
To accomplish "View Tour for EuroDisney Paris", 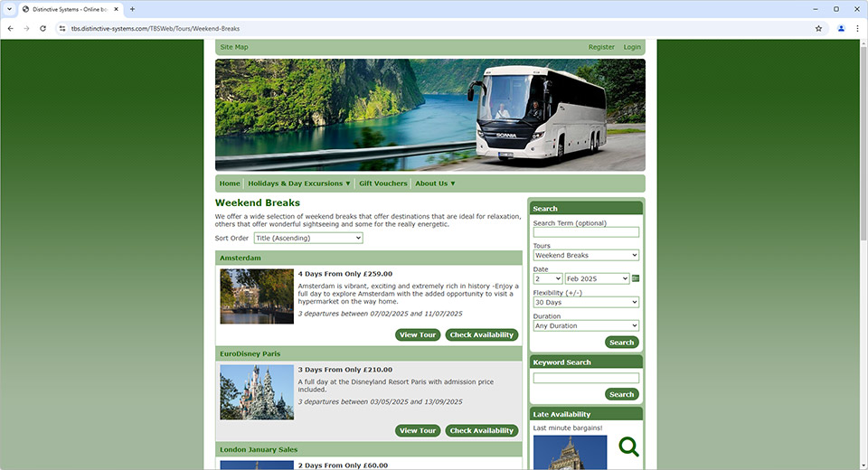I will coord(418,431).
